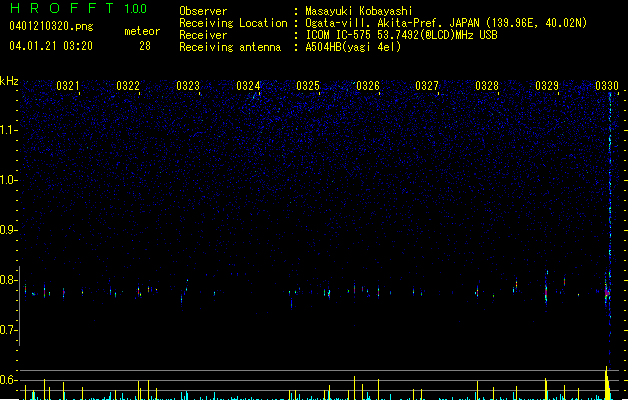Click the Receiving antenna label

click(230, 47)
